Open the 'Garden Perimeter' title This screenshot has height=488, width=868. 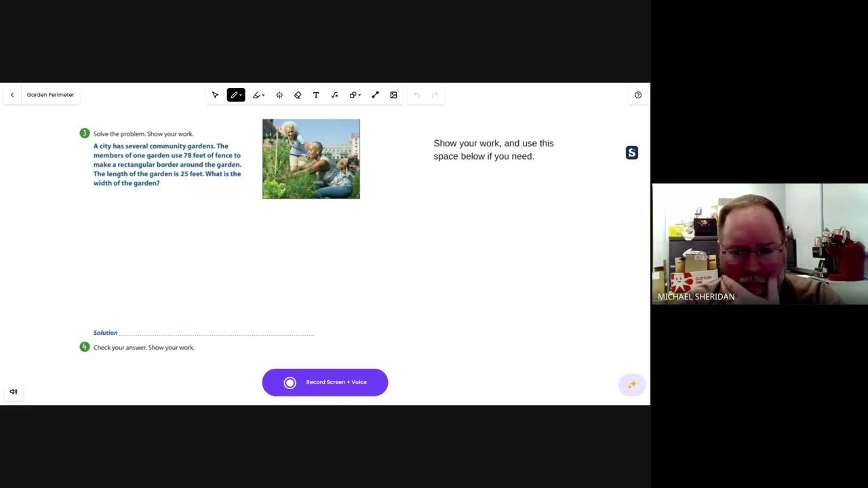click(51, 95)
